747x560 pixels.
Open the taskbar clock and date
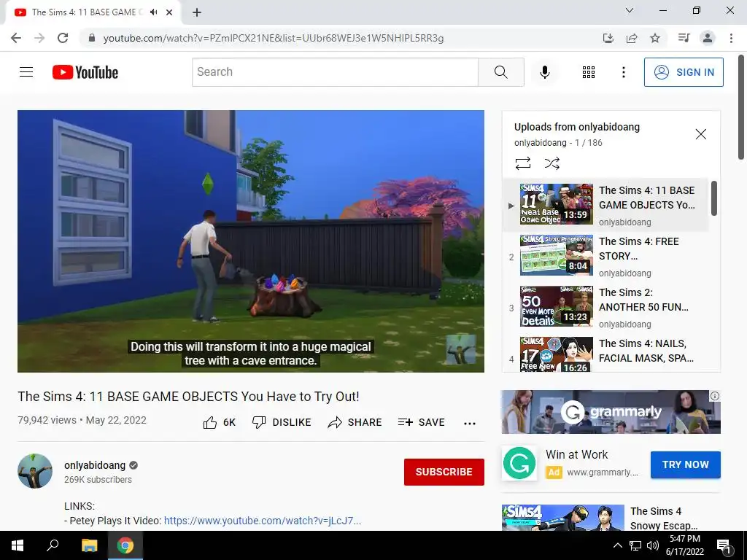tap(684, 545)
